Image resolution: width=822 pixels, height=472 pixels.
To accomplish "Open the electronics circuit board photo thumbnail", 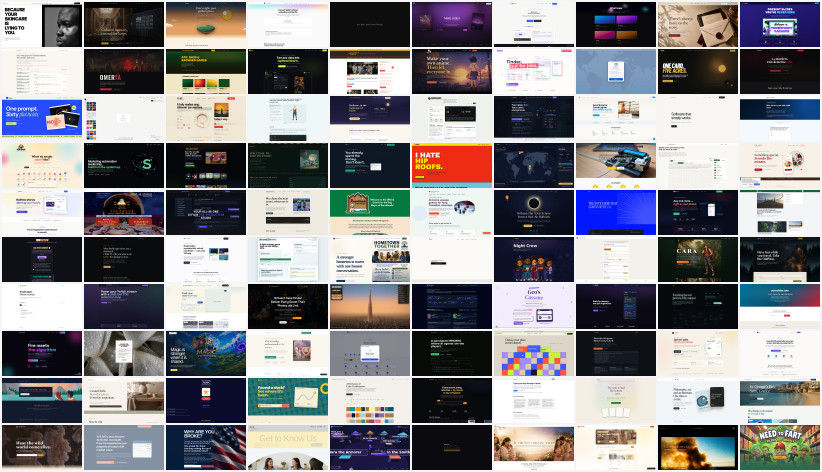I will click(616, 165).
